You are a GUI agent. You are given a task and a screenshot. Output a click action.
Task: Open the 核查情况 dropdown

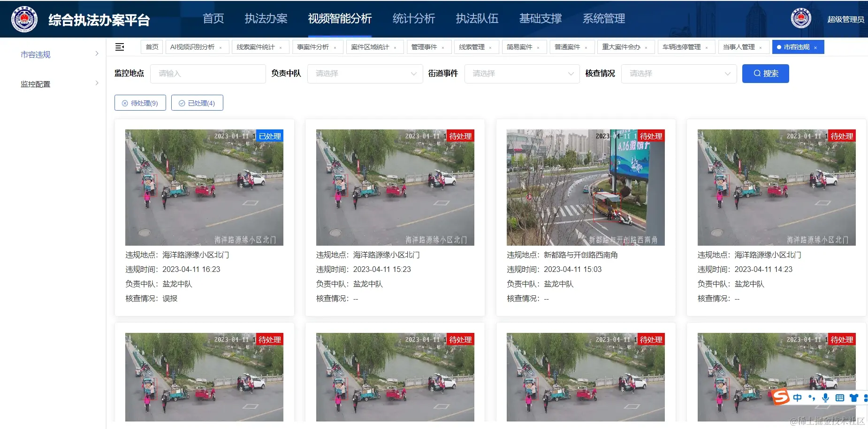pos(679,74)
